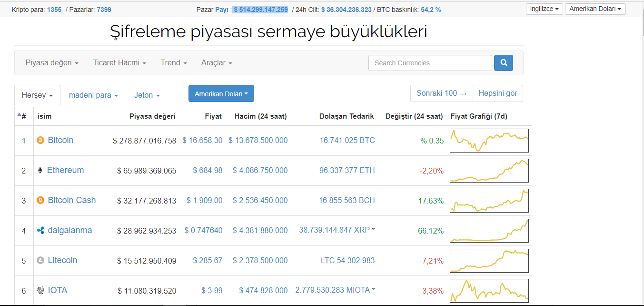Screen dimensions: 644x306
Task: Expand the Jeton tab dropdown
Action: point(147,95)
